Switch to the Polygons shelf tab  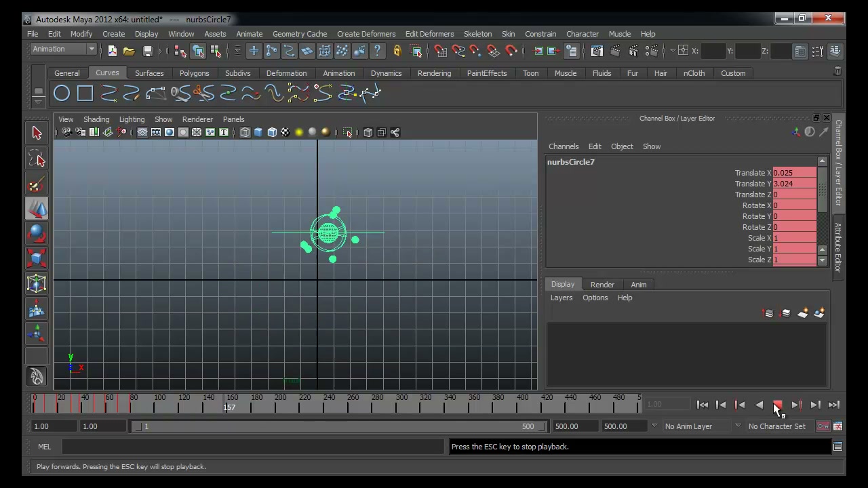[194, 73]
